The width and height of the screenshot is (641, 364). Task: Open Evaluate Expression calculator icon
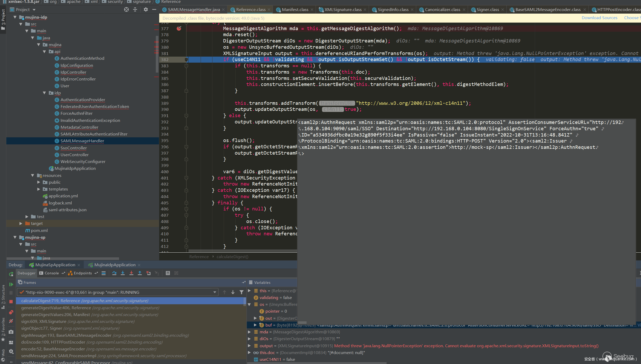click(x=168, y=273)
